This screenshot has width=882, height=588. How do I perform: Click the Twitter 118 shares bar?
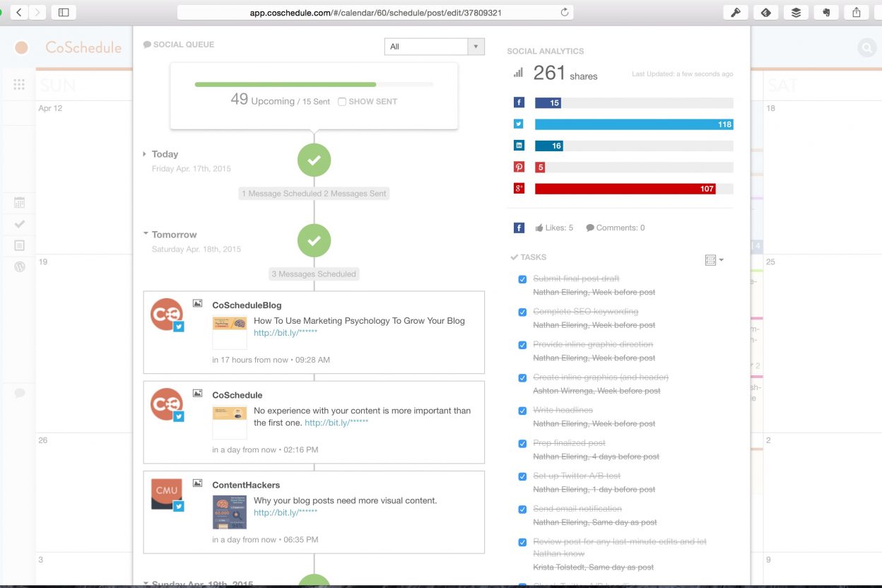[633, 124]
